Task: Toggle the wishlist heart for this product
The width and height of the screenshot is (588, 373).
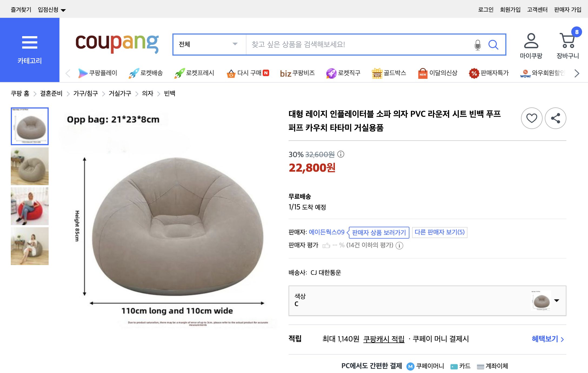Action: click(531, 118)
